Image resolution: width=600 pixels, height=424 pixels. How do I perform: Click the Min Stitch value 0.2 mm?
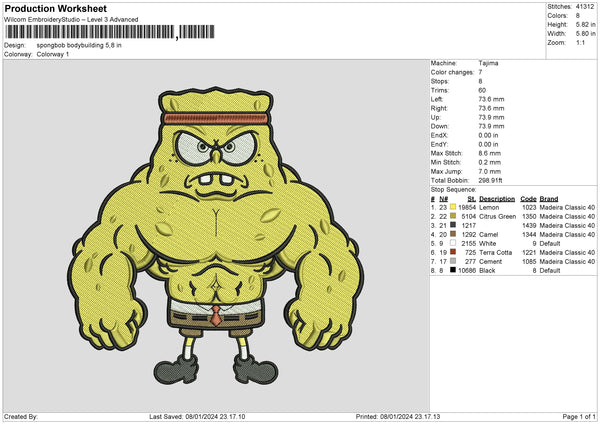[x=489, y=162]
